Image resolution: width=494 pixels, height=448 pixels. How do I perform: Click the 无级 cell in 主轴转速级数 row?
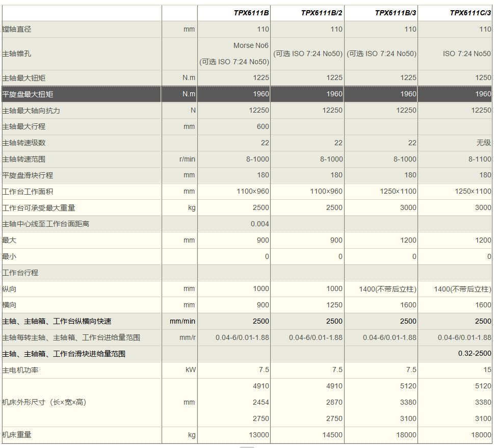483,143
